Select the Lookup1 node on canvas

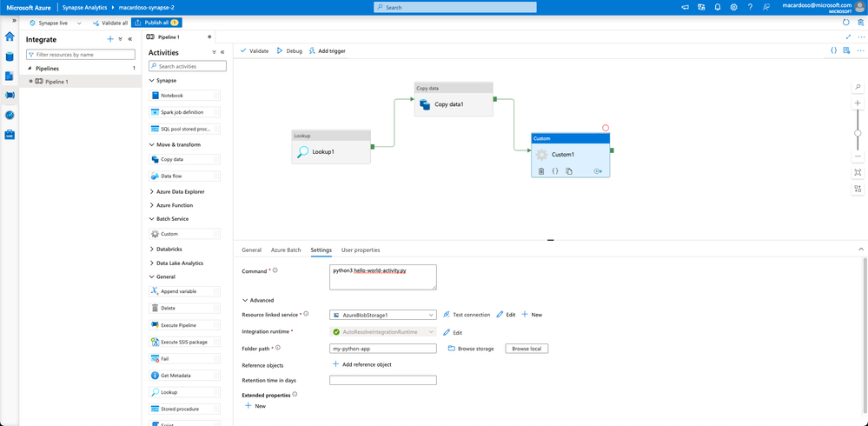pos(331,147)
